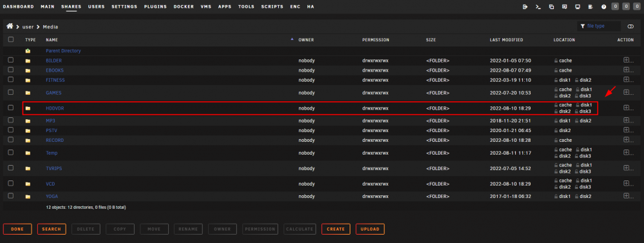644x243 pixels.
Task: Click the sort arrow by the Name column
Action: 292,39
